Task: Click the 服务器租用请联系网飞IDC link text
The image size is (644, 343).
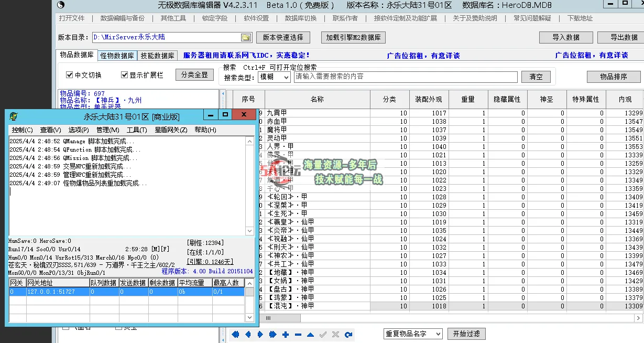Action: tap(246, 55)
